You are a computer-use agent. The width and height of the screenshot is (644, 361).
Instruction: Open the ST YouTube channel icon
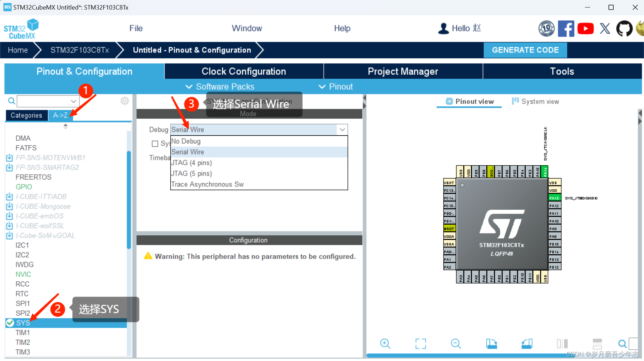pyautogui.click(x=586, y=28)
